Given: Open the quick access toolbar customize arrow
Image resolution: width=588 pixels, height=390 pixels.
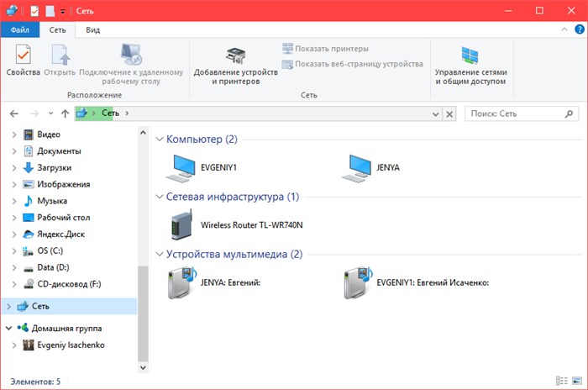Looking at the screenshot, I should pos(63,12).
